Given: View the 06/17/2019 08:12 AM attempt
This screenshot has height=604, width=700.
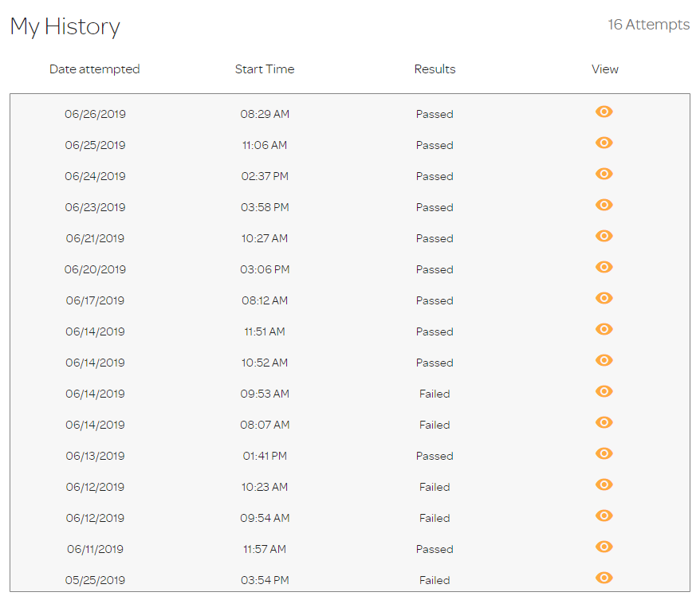Looking at the screenshot, I should tap(604, 298).
